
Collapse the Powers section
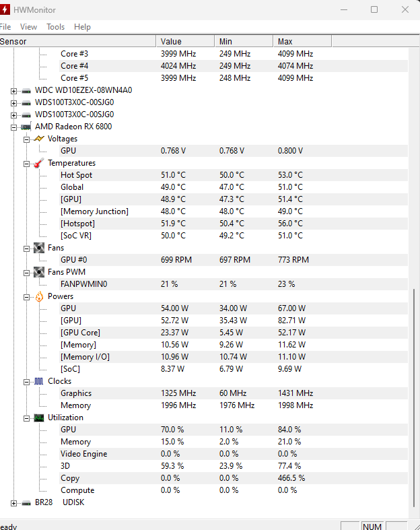point(26,296)
